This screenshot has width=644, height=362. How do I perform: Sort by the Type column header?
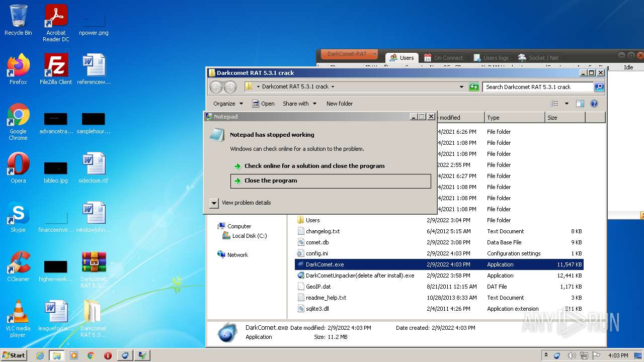515,118
